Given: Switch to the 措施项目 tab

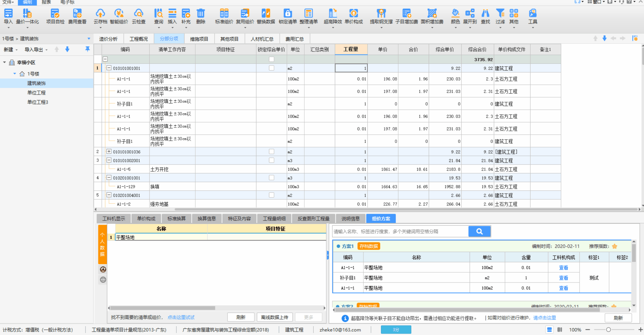Looking at the screenshot, I should click(199, 39).
